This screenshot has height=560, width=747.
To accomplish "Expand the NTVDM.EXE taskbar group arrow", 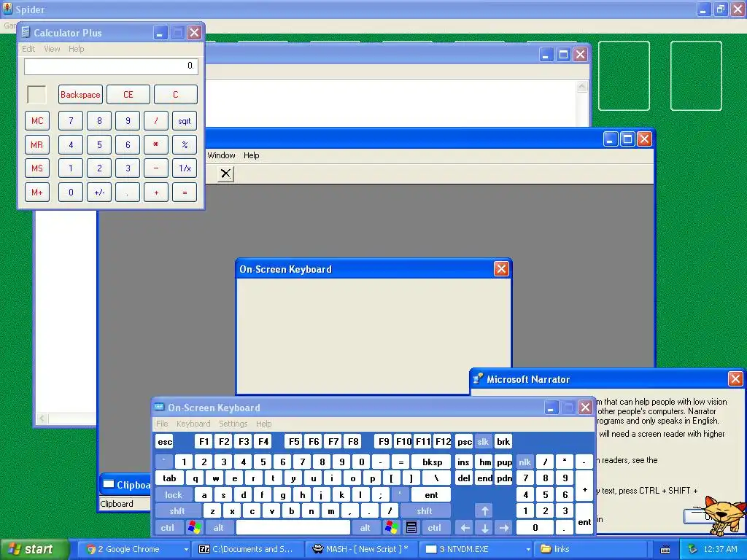I will click(x=528, y=550).
